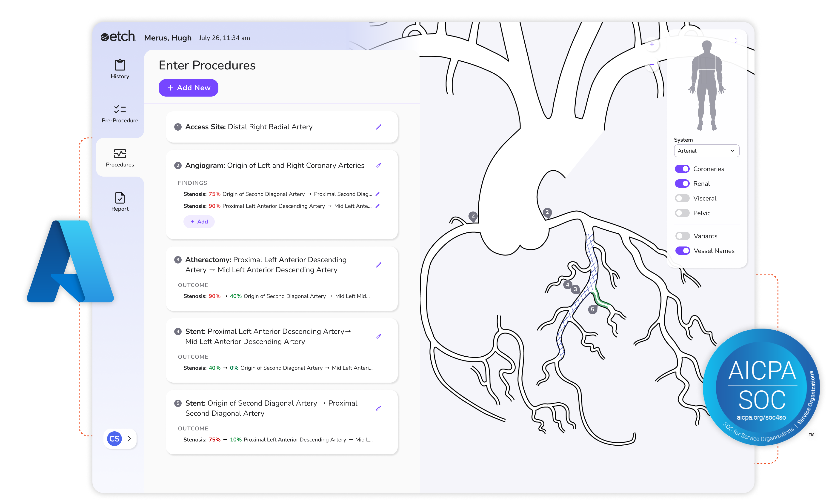Collapse the body map panel
Screen dimensions: 829x504
click(736, 40)
